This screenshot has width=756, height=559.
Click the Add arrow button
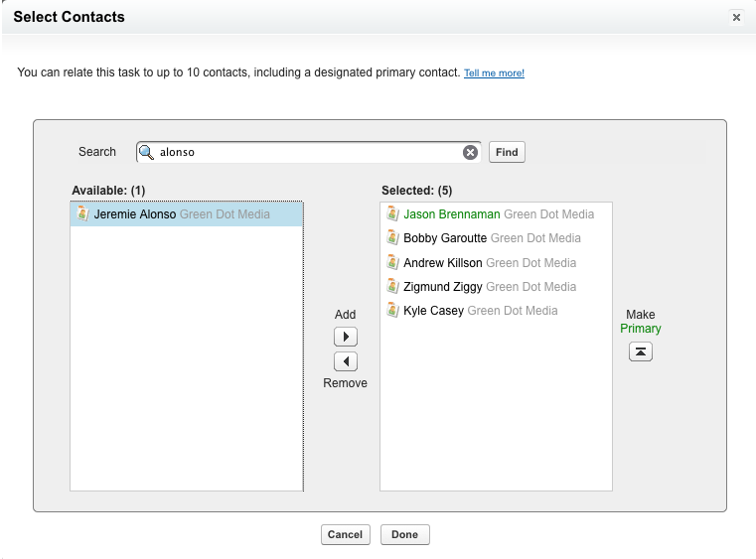click(345, 338)
